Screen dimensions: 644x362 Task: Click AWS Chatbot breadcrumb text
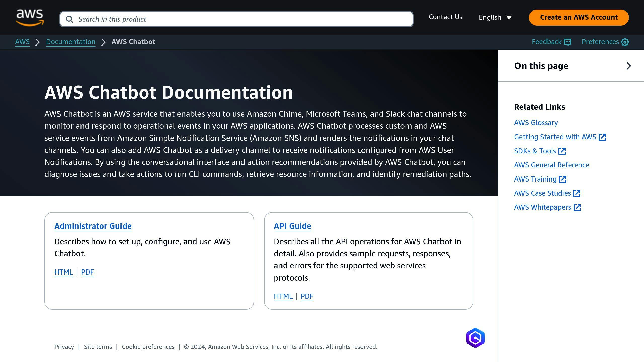133,42
